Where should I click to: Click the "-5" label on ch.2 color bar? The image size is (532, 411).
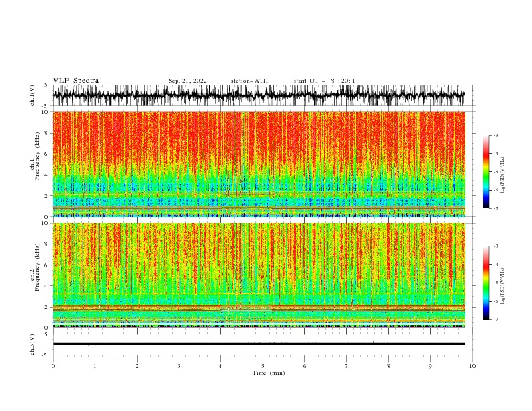[x=496, y=283]
